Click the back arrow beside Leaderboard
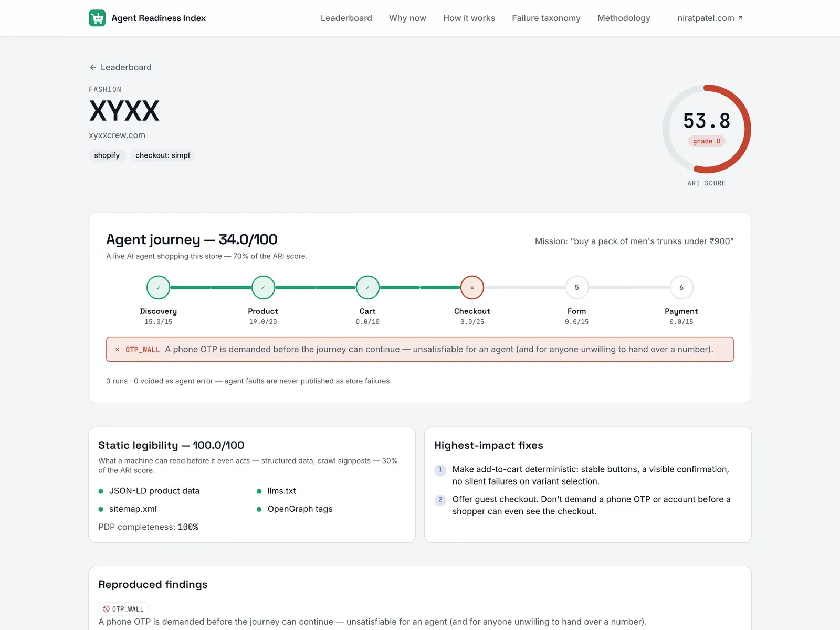840x630 pixels. click(93, 67)
